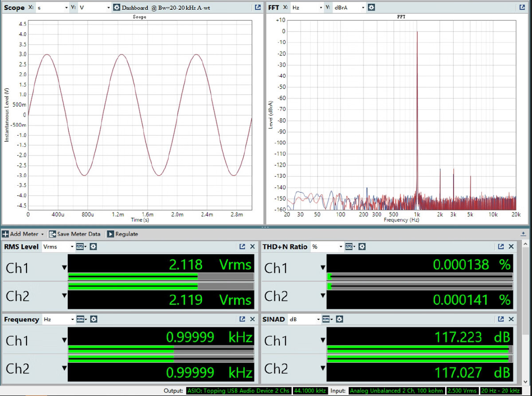
Task: Close the Frequency meter panel
Action: 253,319
